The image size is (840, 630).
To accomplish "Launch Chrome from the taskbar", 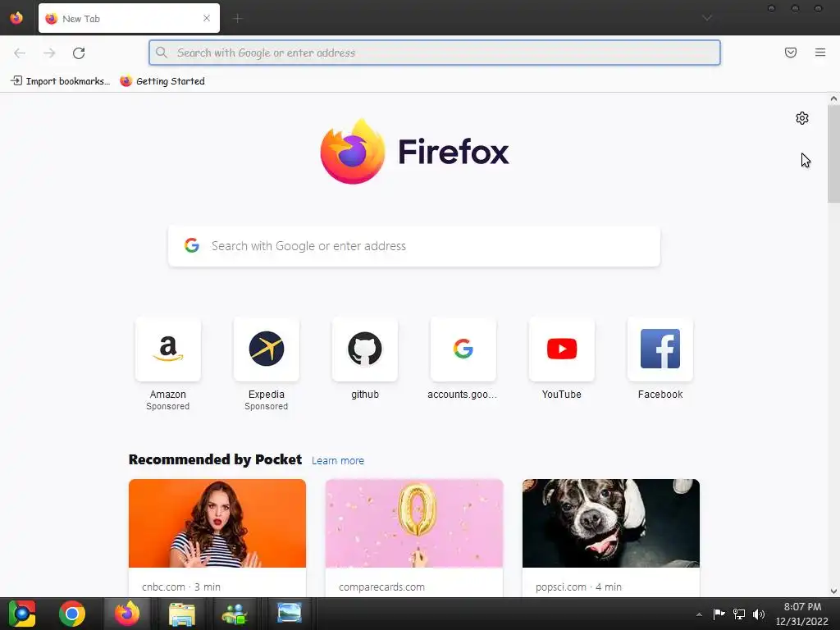I will click(72, 614).
